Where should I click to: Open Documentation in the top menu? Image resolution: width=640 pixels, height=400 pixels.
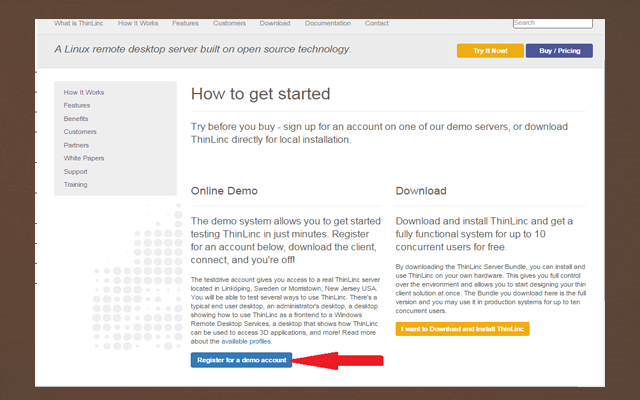tap(328, 23)
